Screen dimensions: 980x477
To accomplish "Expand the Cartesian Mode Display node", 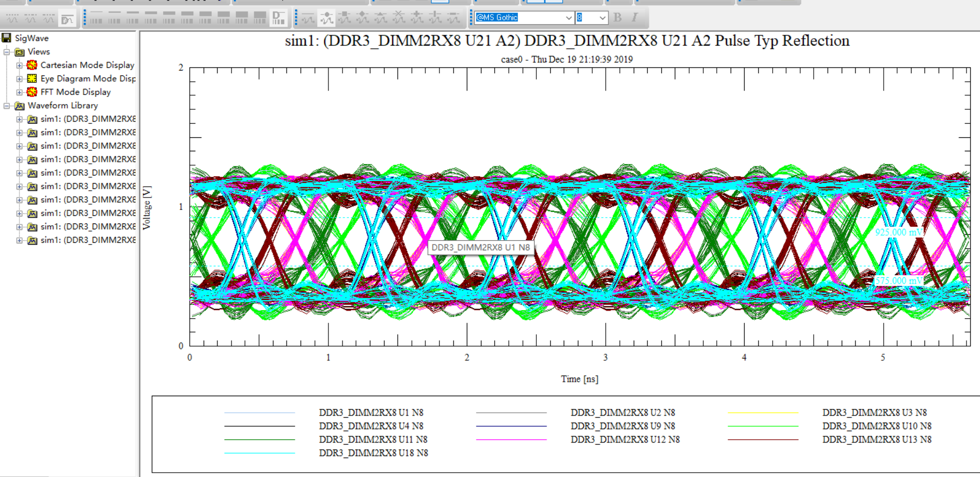I will tap(20, 65).
